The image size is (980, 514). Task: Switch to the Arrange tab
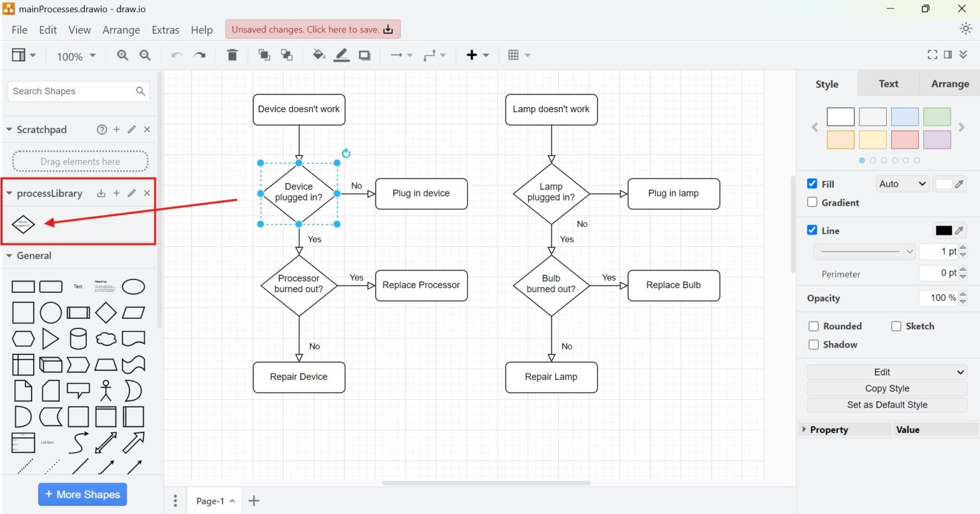point(949,84)
